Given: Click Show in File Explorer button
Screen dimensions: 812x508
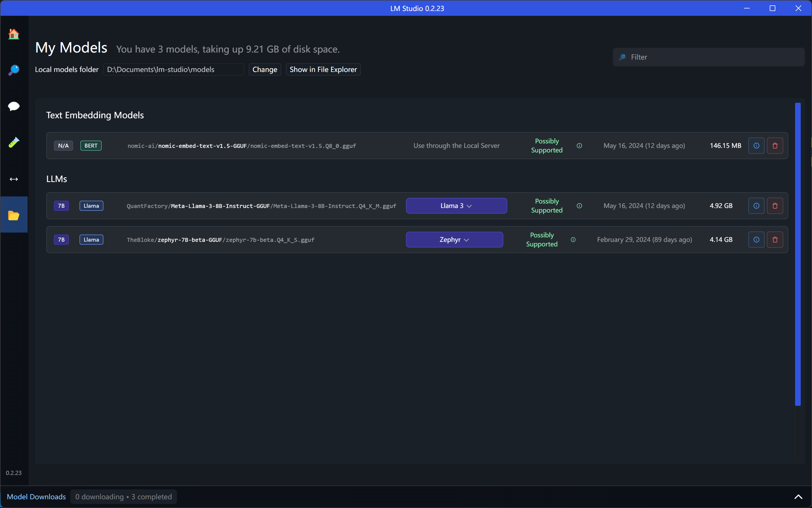Looking at the screenshot, I should (323, 69).
